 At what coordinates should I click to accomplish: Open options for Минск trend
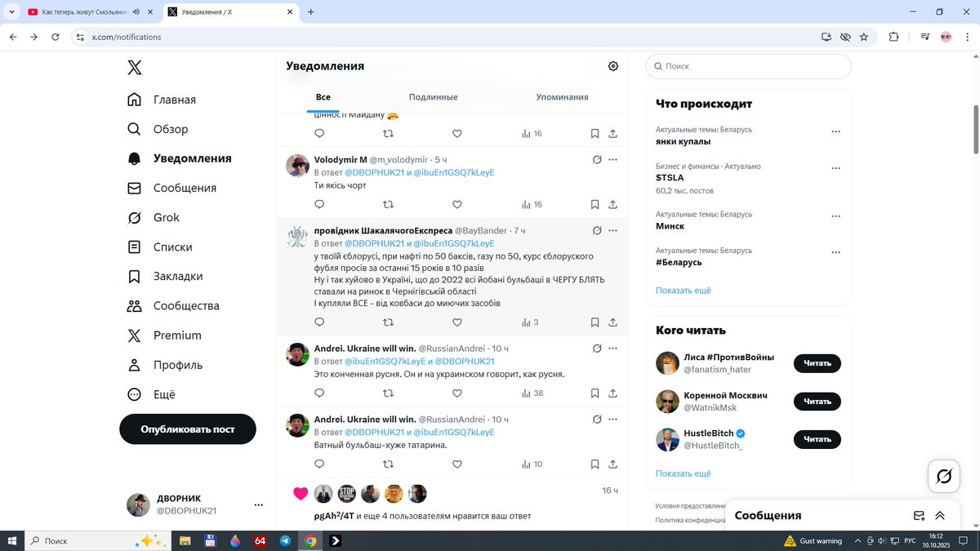coord(835,216)
